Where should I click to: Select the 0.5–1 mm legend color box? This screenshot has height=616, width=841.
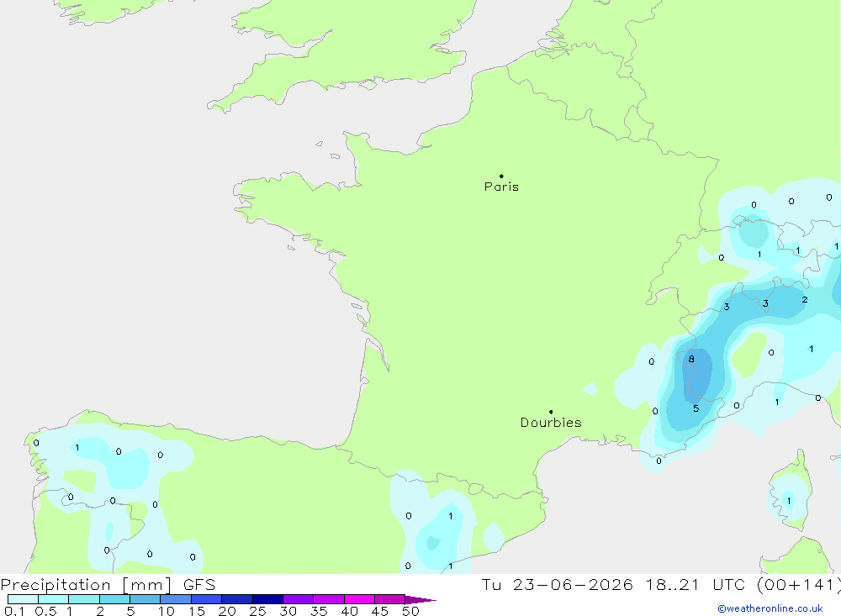[54, 599]
